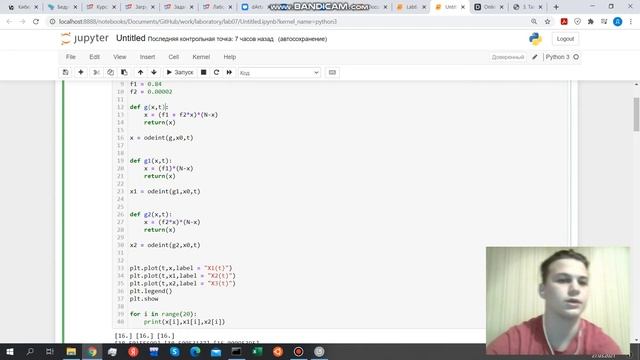Image resolution: width=640 pixels, height=360 pixels.
Task: Open the red Adobe Acrobat extension
Action: (564, 22)
